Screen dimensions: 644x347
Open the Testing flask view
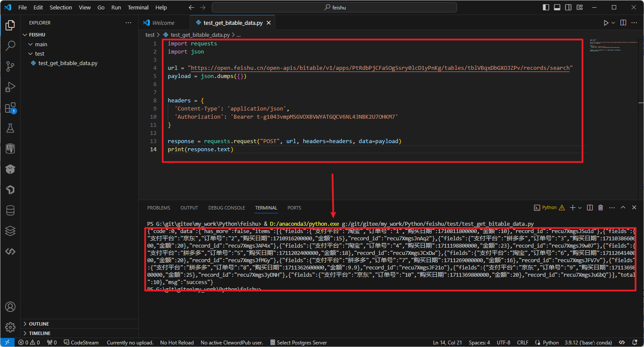(x=10, y=128)
